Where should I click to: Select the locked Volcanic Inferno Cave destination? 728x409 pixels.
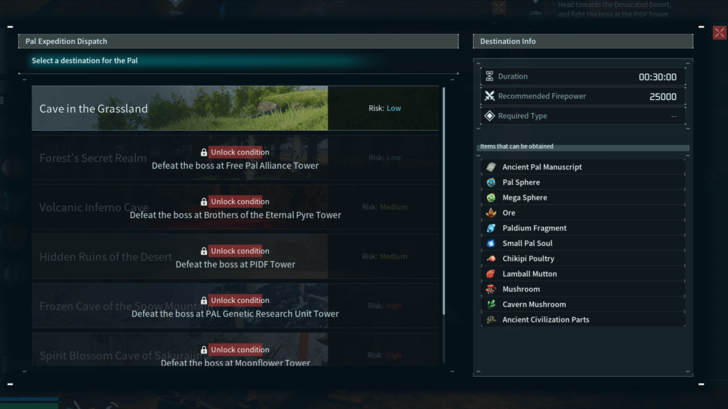click(235, 207)
